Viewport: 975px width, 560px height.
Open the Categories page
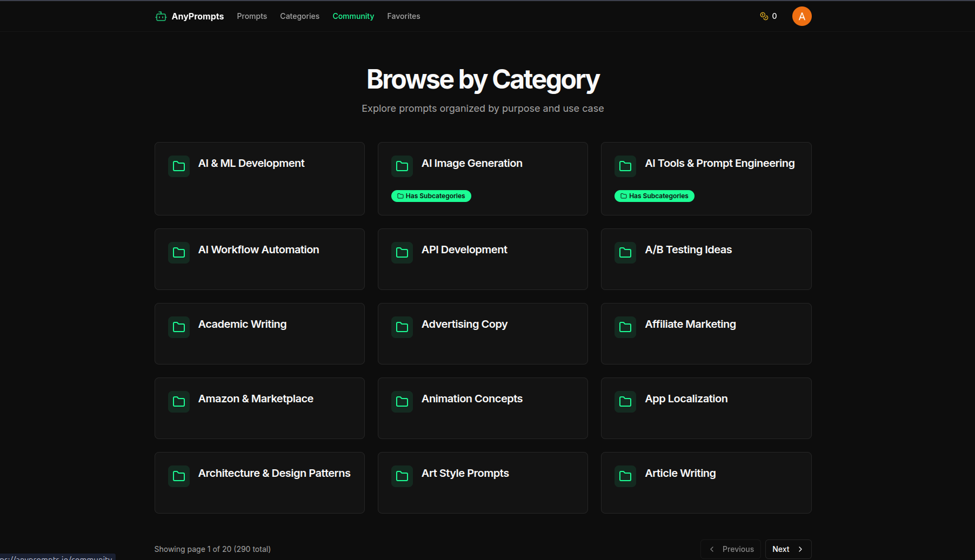tap(299, 16)
